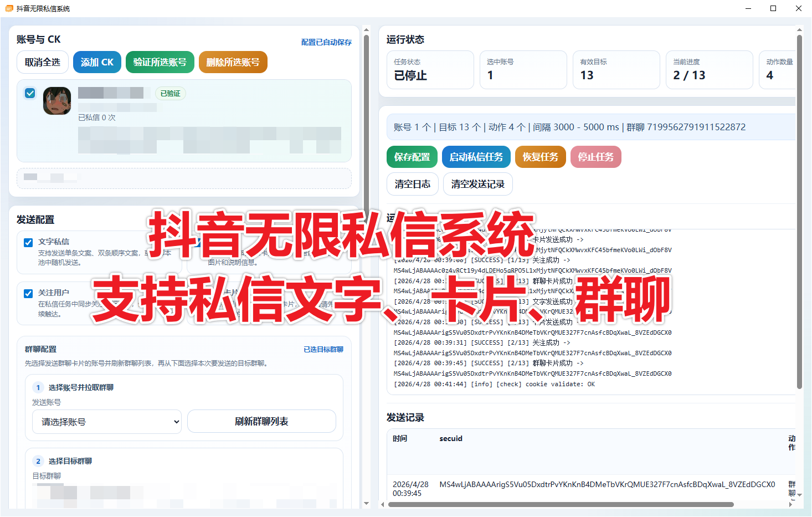Click the 运行状态 heading

[405, 39]
